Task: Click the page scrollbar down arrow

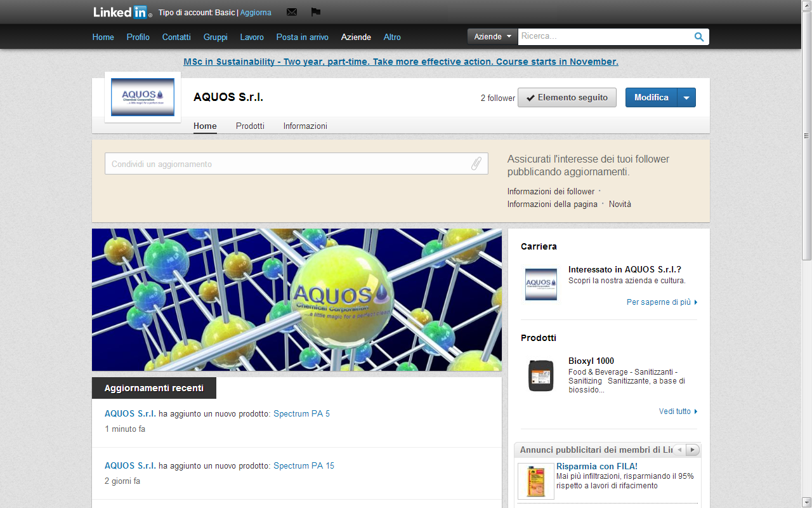Action: point(806,502)
